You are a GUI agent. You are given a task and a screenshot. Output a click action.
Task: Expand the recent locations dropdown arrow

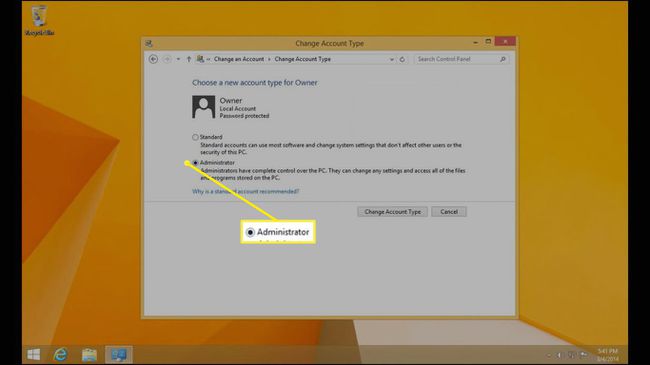tap(178, 59)
